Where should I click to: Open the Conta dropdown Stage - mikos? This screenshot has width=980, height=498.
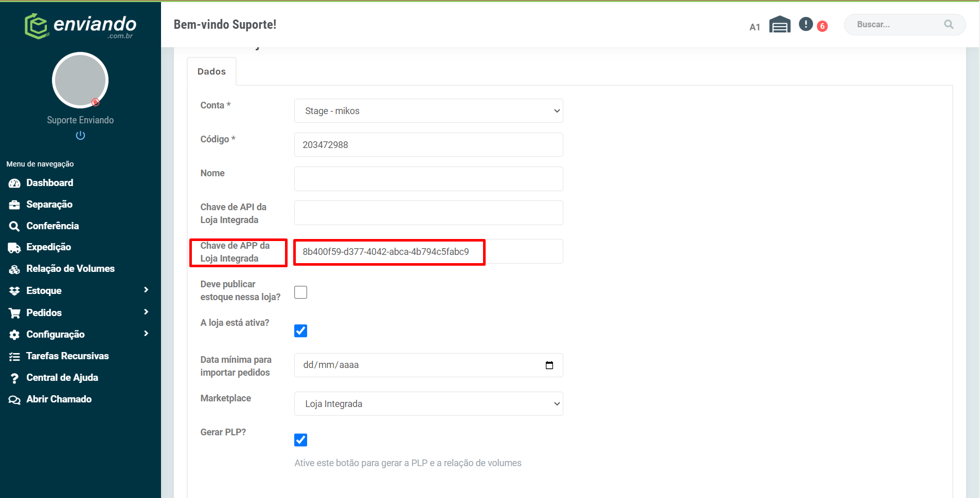point(429,111)
